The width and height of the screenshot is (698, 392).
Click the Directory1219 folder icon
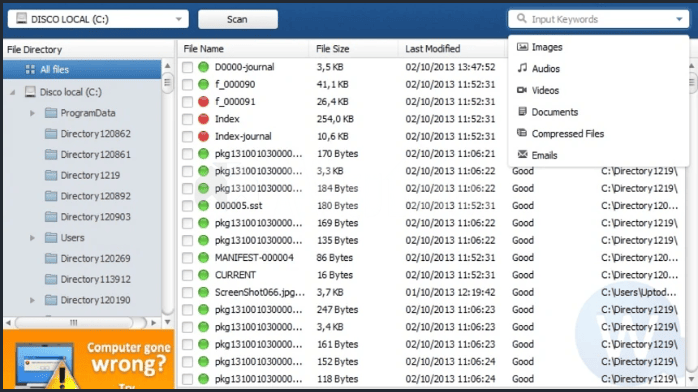tap(51, 175)
